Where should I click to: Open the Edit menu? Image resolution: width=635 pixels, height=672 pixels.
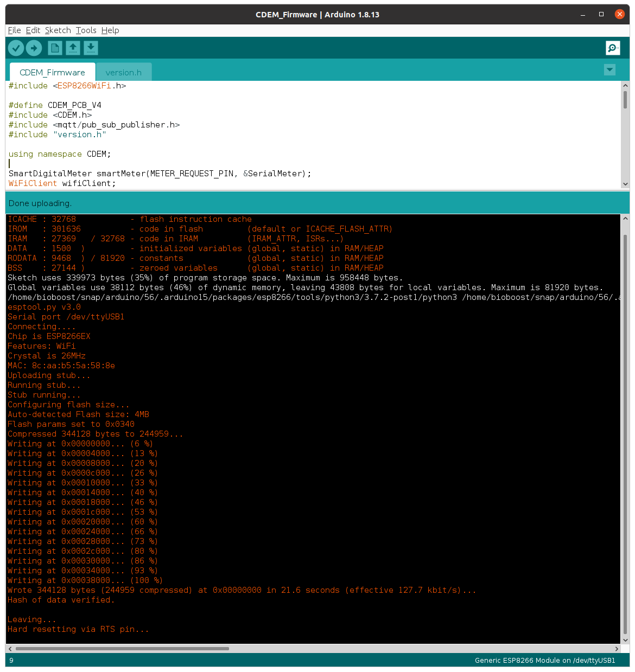(33, 30)
